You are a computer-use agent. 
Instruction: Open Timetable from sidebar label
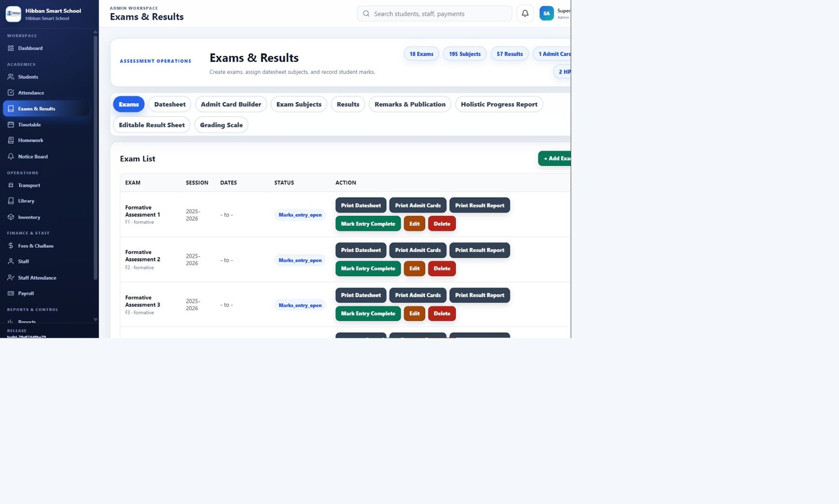[x=29, y=125]
